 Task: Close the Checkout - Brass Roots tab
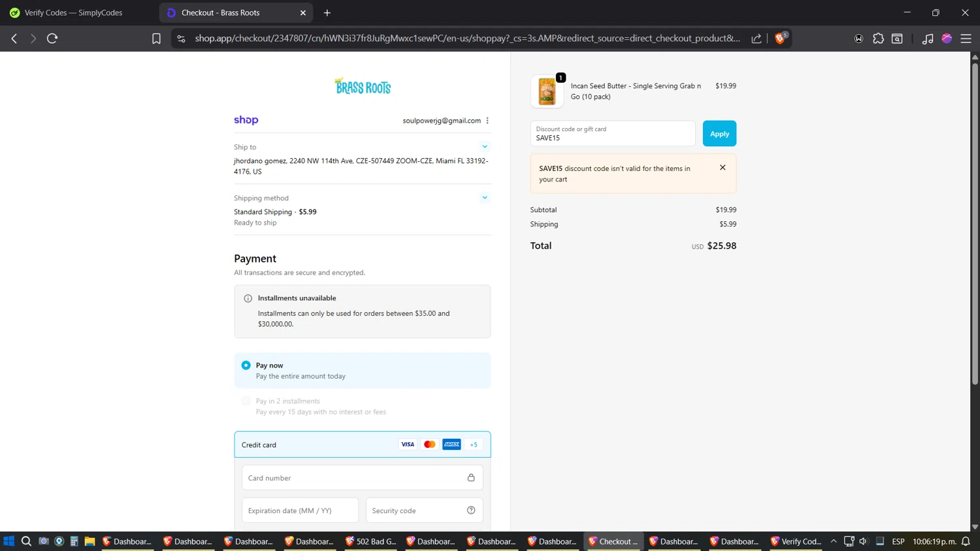coord(303,12)
